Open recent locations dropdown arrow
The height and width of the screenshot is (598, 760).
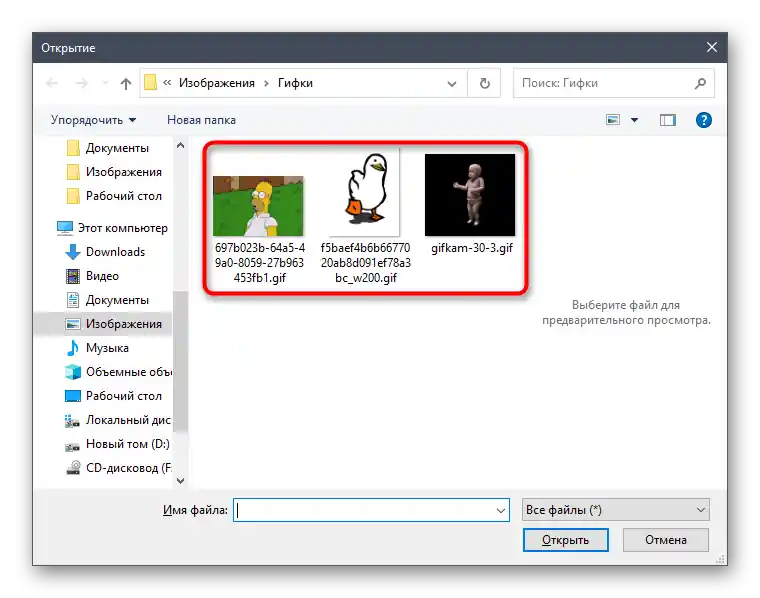click(x=105, y=83)
